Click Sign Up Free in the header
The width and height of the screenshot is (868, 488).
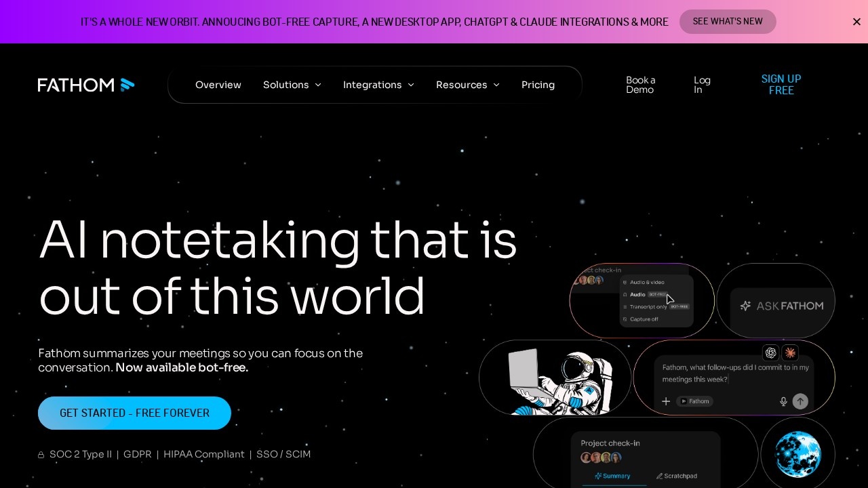tap(781, 85)
